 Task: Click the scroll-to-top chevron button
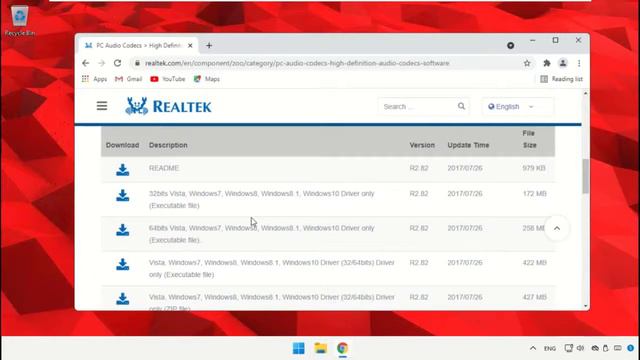(557, 228)
